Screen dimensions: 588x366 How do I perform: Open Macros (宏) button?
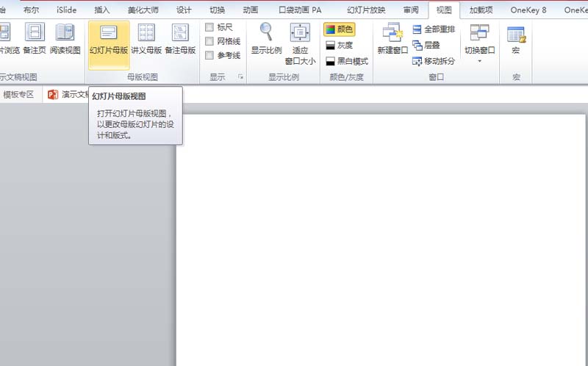[517, 40]
